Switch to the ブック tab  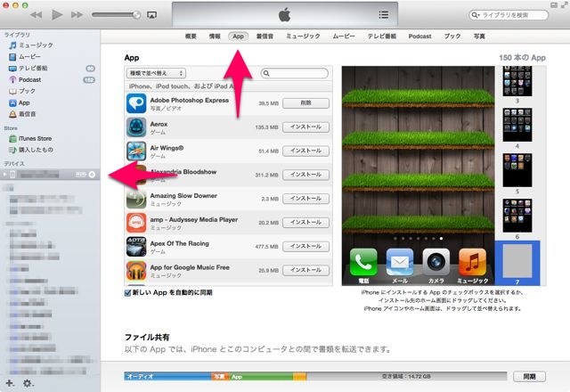coord(452,37)
